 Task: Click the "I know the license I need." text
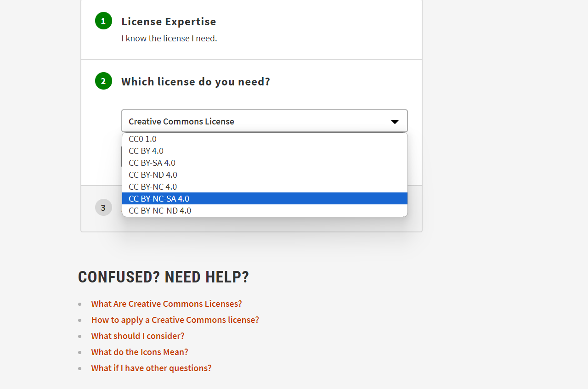[169, 38]
